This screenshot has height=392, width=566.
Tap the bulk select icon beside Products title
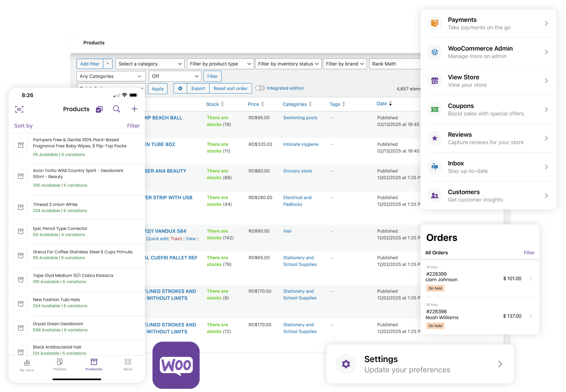pyautogui.click(x=99, y=109)
